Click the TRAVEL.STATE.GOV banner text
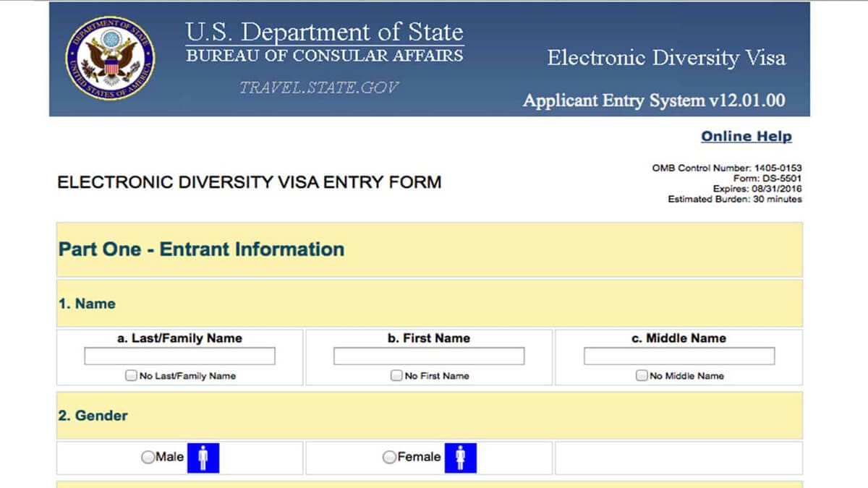The image size is (868, 488). tap(319, 87)
